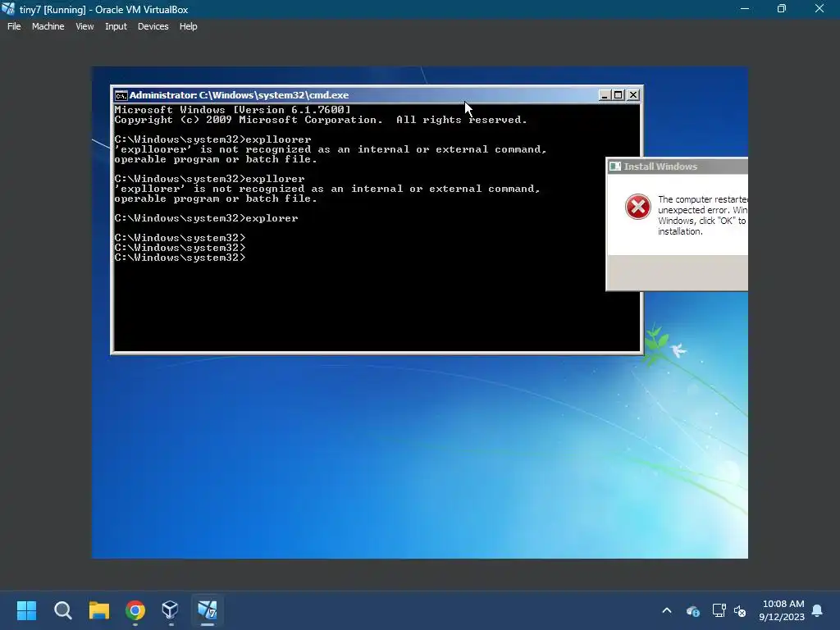This screenshot has width=840, height=630.
Task: Maximize the cmd.exe window
Action: (619, 95)
